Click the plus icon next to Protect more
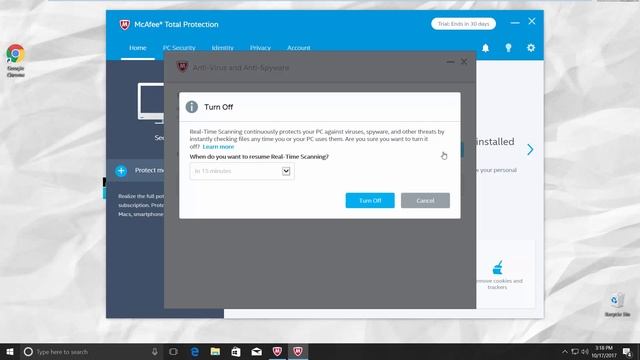Screen dimensions: 640x360 121,171
